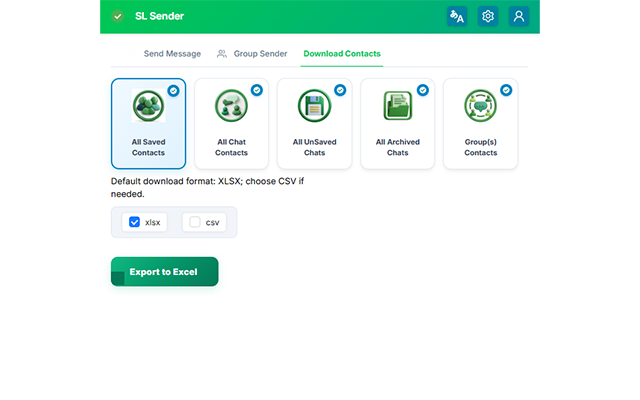This screenshot has height=400, width=640.
Task: Open the user account profile icon
Action: tap(519, 16)
